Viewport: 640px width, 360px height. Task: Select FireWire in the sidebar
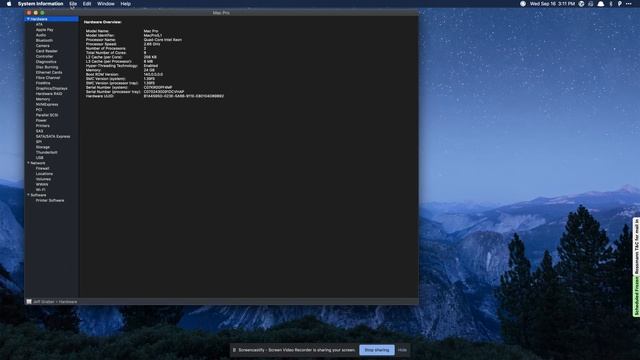tap(43, 83)
